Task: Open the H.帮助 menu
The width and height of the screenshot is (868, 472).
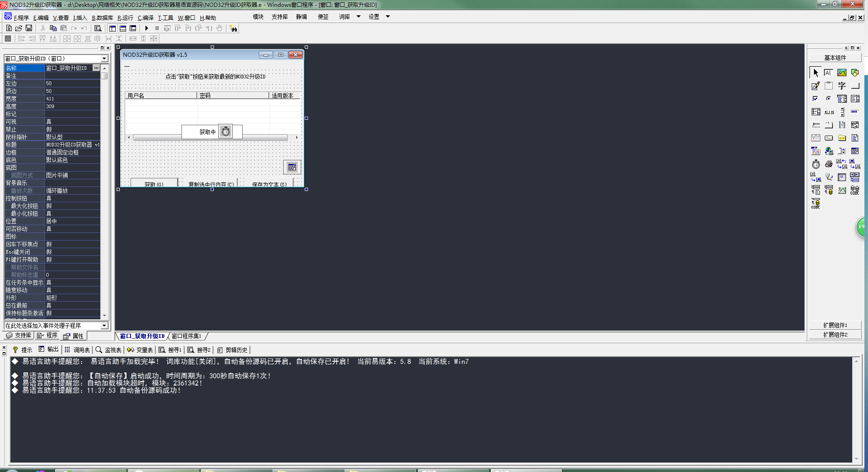Action: (x=208, y=18)
